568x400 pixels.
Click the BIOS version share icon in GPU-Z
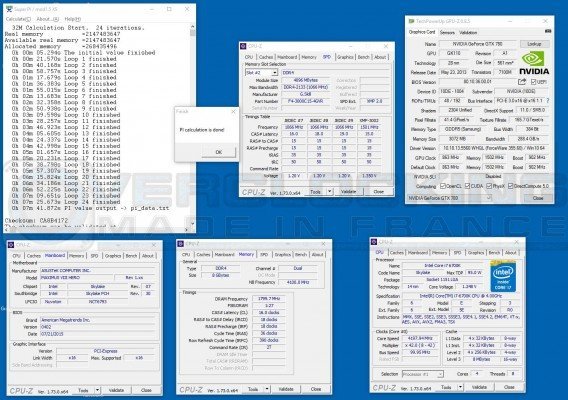point(522,82)
